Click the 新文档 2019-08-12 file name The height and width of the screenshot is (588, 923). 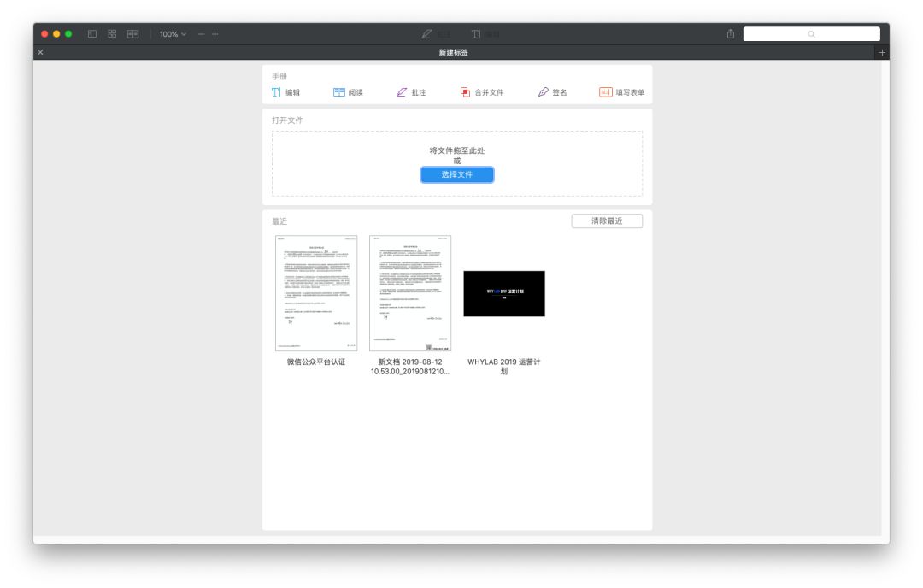[x=410, y=366]
